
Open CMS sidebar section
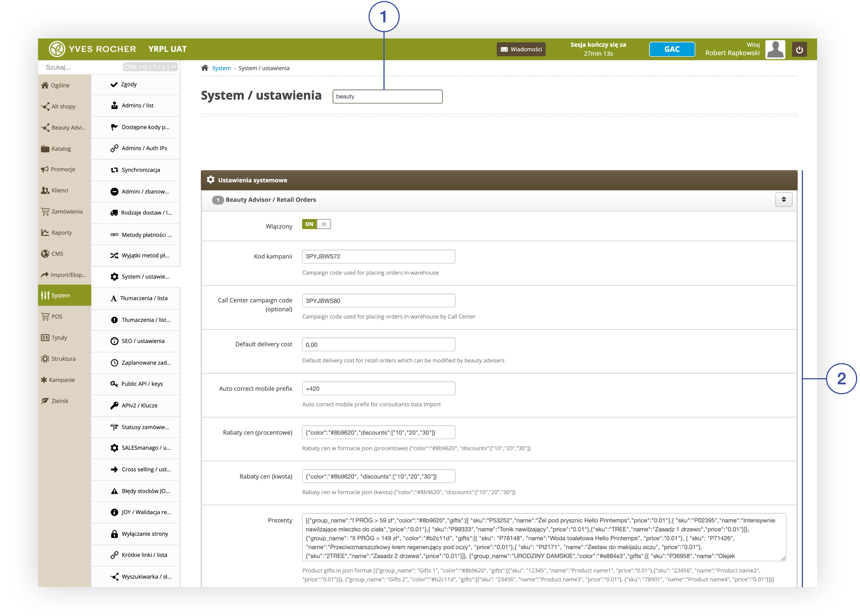[64, 253]
